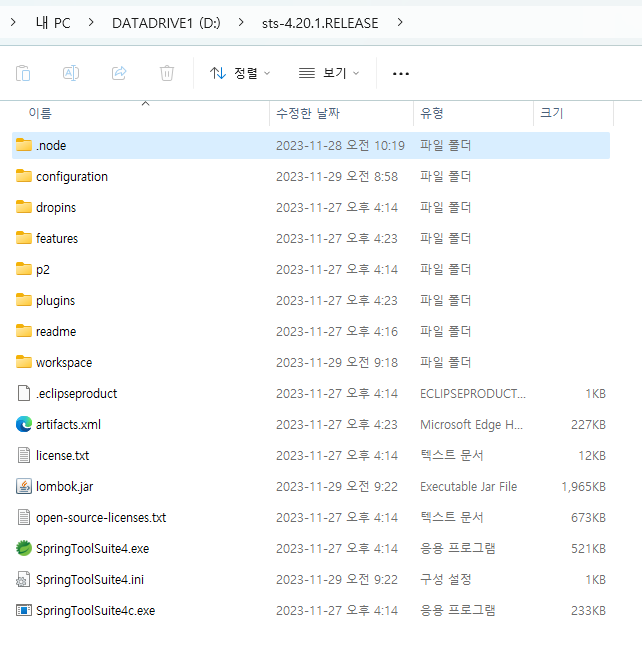Click the plugins folder name

pos(56,301)
